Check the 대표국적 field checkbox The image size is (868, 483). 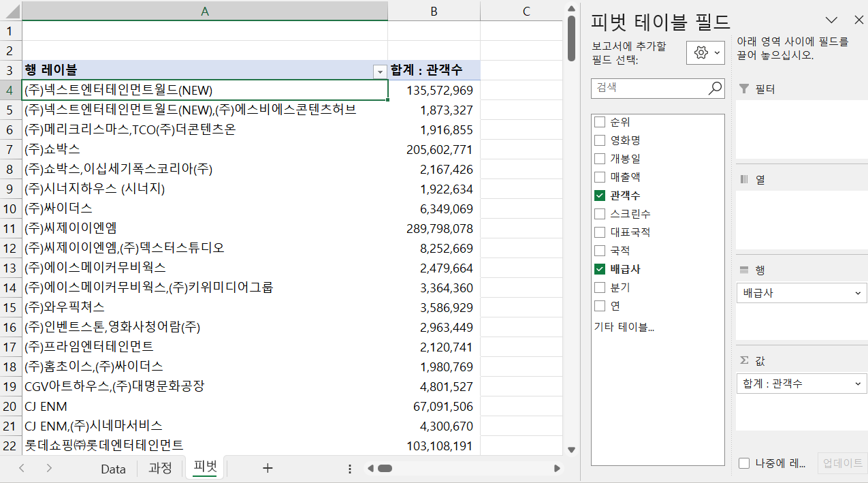600,232
